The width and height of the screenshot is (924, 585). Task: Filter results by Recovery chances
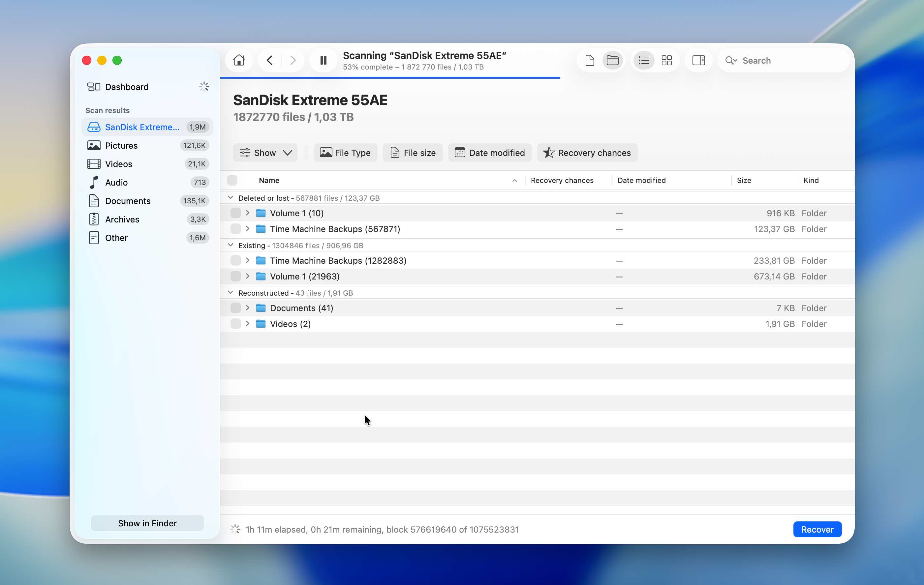pyautogui.click(x=587, y=153)
